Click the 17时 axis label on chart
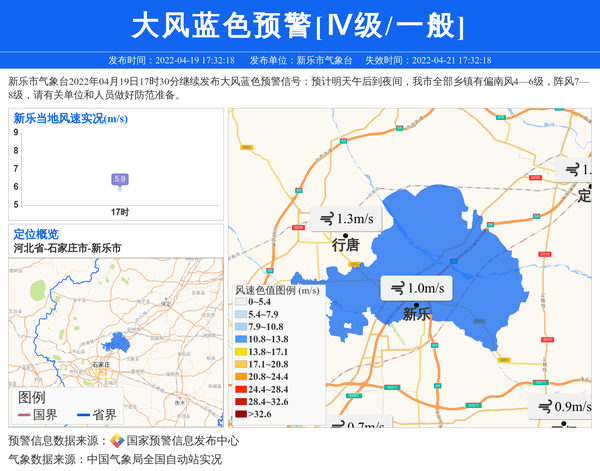 coord(120,212)
